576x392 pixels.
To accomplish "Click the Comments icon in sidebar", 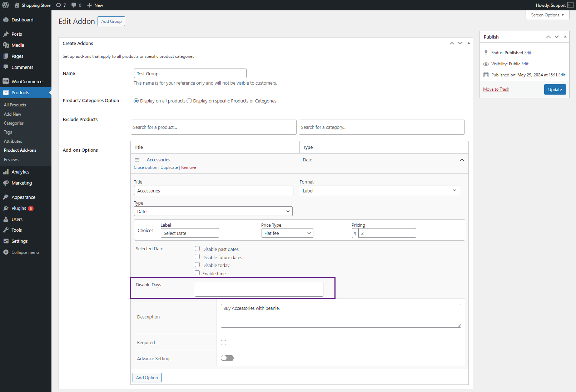I will (6, 67).
